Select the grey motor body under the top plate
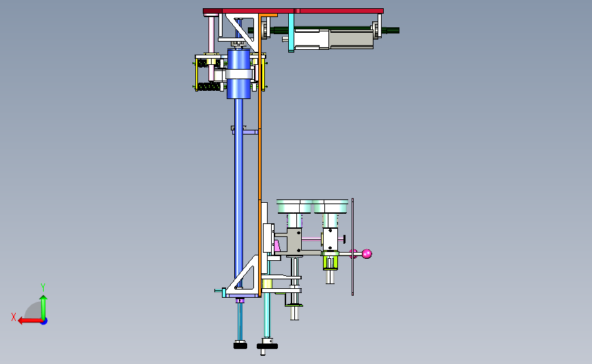 coord(351,40)
